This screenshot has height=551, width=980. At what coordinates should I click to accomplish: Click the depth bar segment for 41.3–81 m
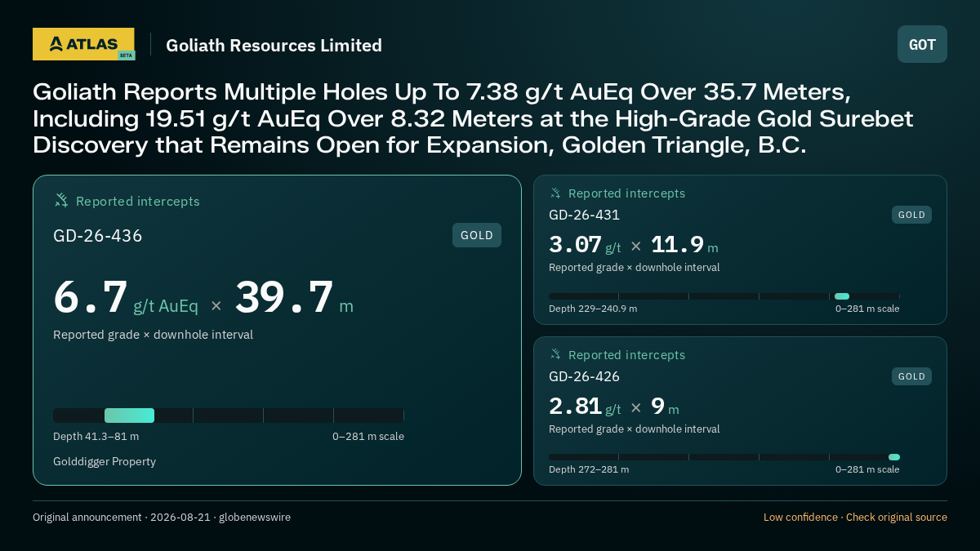129,415
